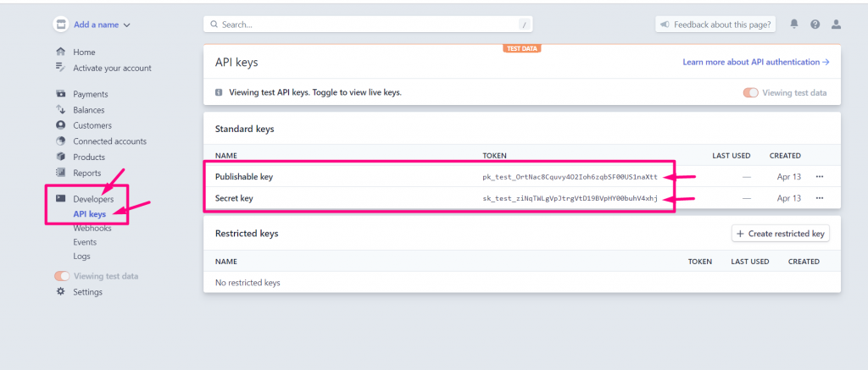Image resolution: width=868 pixels, height=370 pixels.
Task: Open the help question mark icon
Action: pyautogui.click(x=815, y=25)
